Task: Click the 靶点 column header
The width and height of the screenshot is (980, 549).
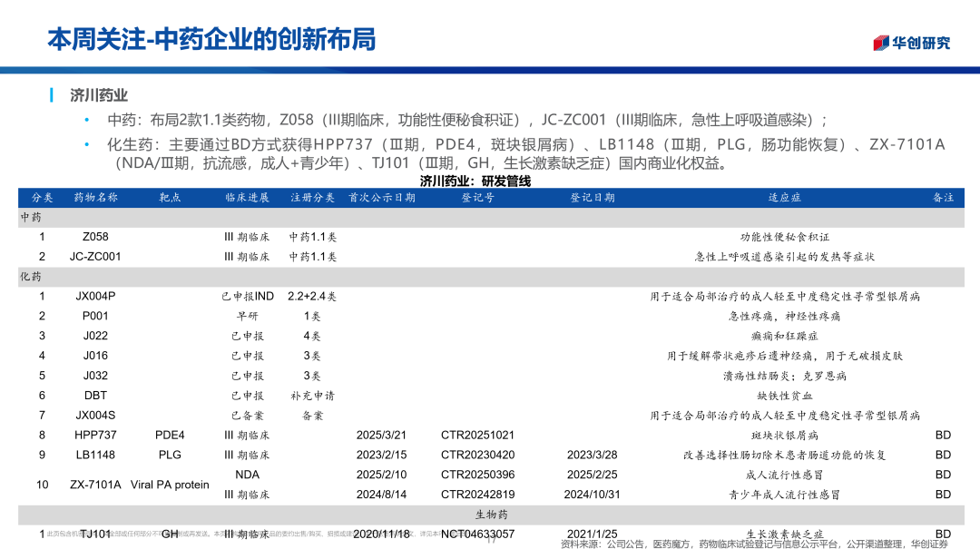Action: [170, 198]
